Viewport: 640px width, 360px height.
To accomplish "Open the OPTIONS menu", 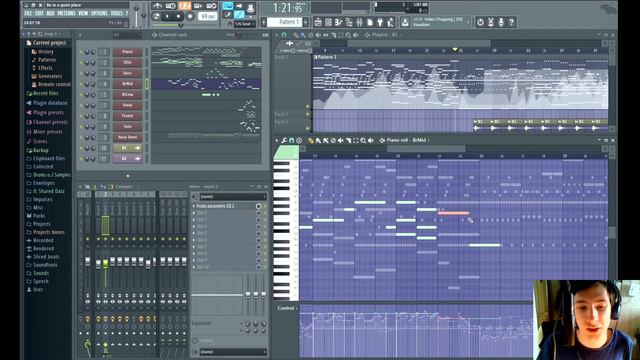I will click(x=99, y=13).
